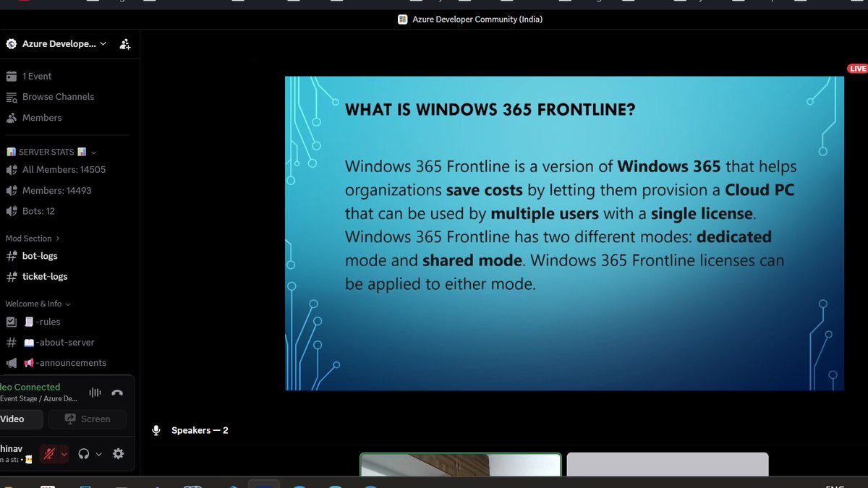Click the calendar icon beside 1 Event
This screenshot has width=868, height=488.
click(11, 76)
